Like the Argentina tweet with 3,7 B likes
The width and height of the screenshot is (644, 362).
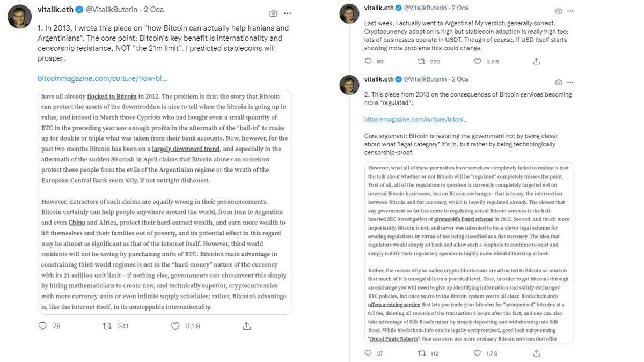478,61
